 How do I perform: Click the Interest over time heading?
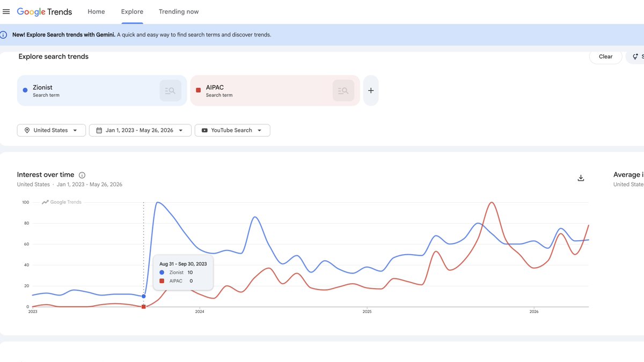(x=46, y=175)
